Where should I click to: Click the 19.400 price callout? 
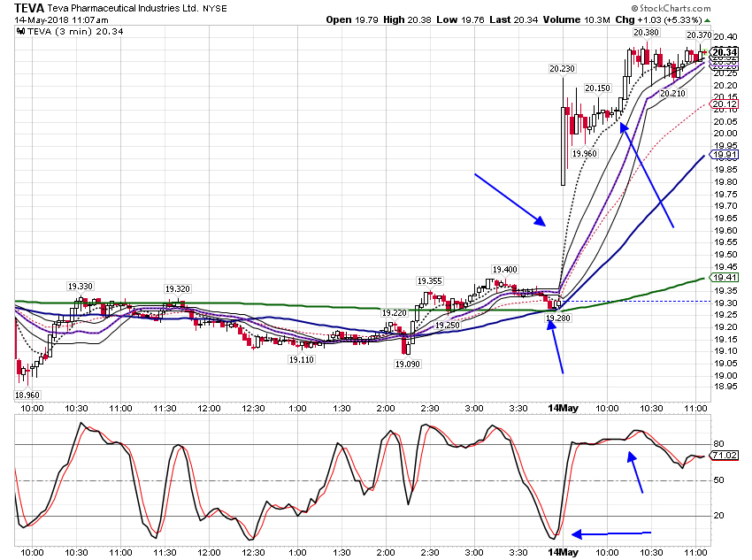click(505, 270)
